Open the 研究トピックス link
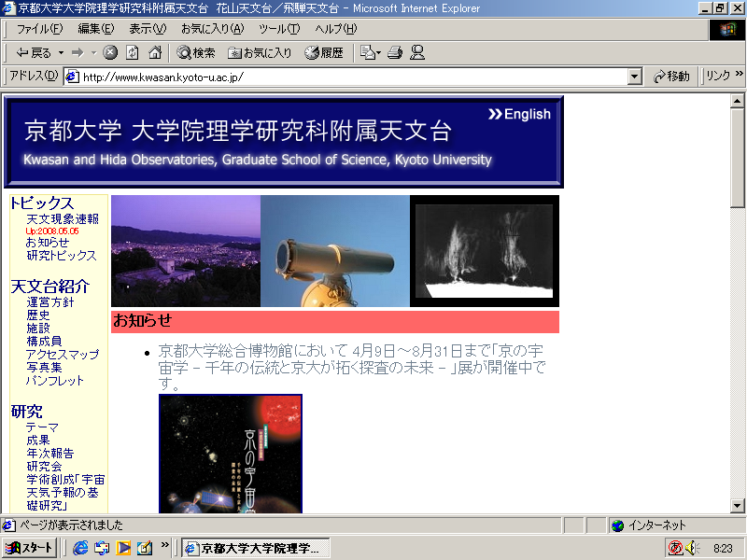 [x=62, y=255]
